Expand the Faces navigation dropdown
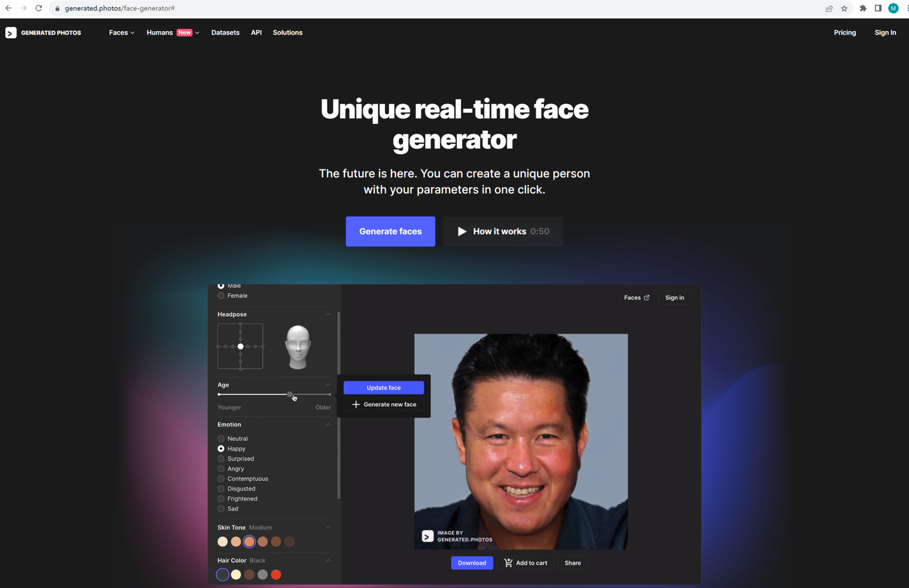 point(122,33)
